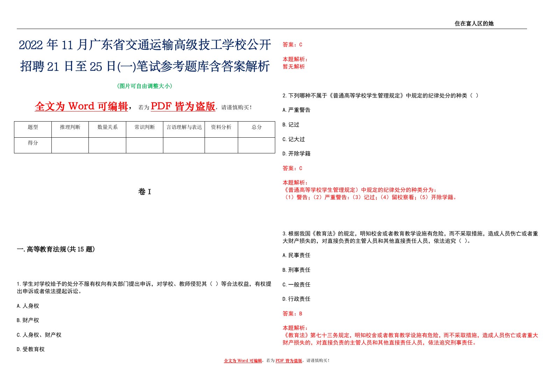Click the empty score cell under 常识判断

click(x=144, y=145)
